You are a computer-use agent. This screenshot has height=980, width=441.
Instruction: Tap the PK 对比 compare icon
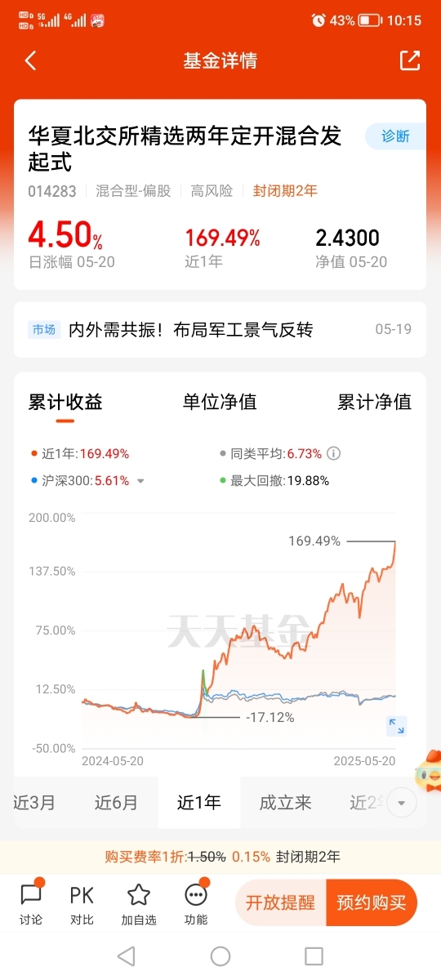(x=82, y=902)
